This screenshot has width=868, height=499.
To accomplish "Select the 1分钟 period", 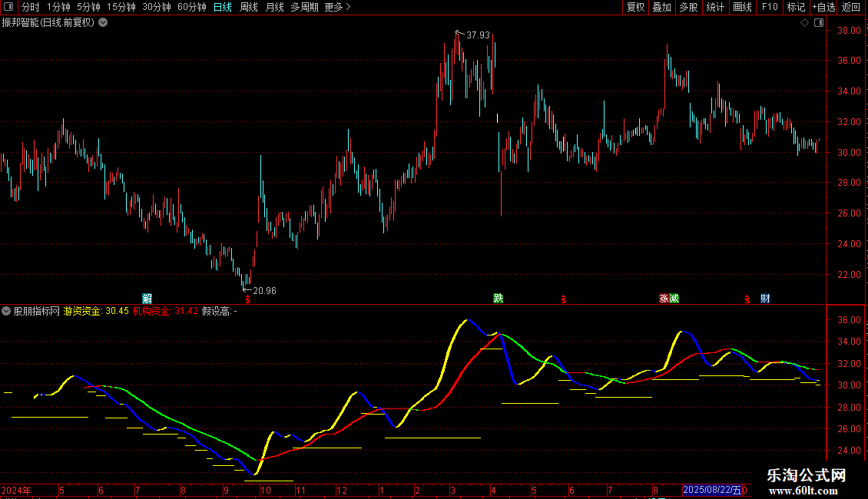I will [58, 7].
